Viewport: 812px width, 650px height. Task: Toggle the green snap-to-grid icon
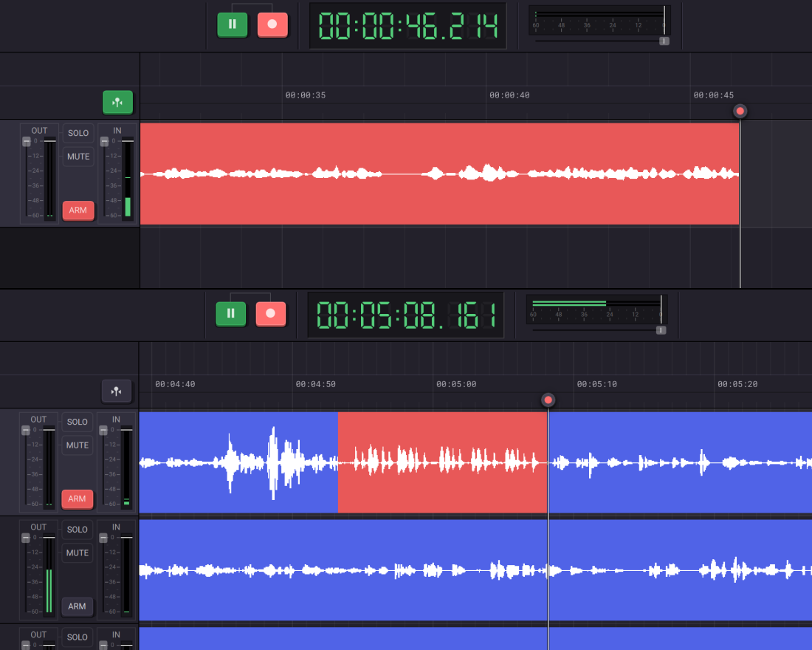pyautogui.click(x=117, y=103)
